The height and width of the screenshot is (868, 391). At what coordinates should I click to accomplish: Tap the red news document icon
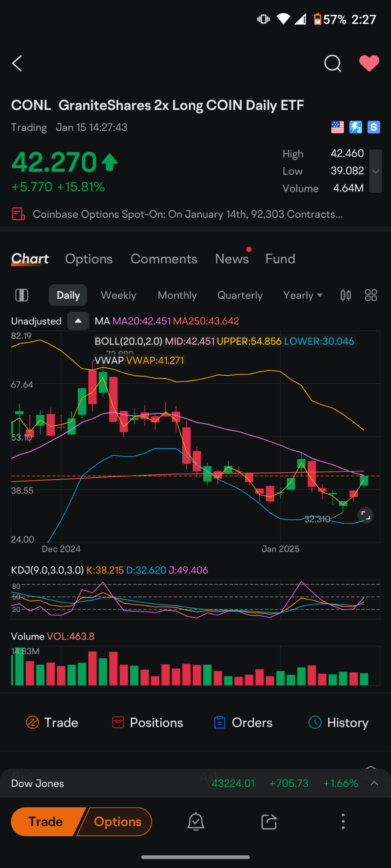point(18,214)
